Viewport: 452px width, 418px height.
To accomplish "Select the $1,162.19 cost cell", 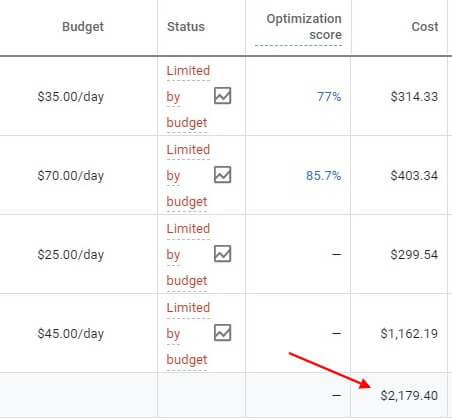I will pyautogui.click(x=409, y=334).
